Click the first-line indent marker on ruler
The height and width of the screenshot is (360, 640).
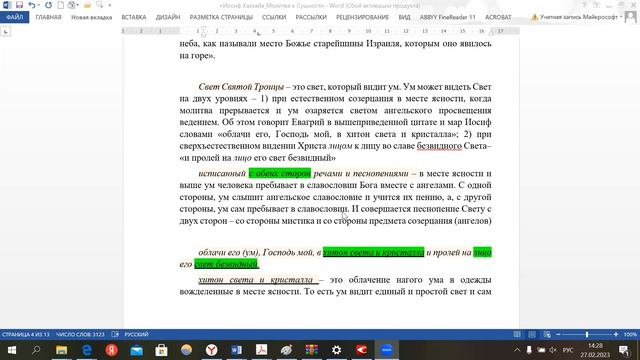click(x=203, y=29)
